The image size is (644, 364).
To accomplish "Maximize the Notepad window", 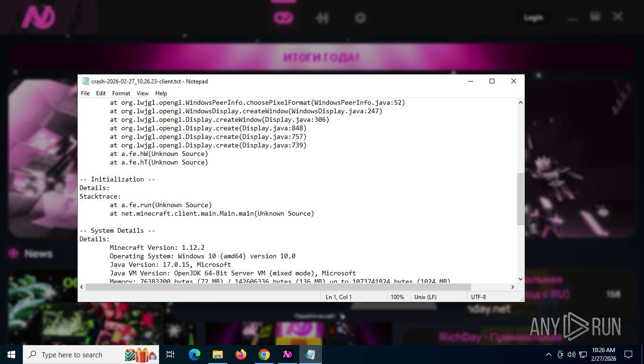I will (492, 82).
